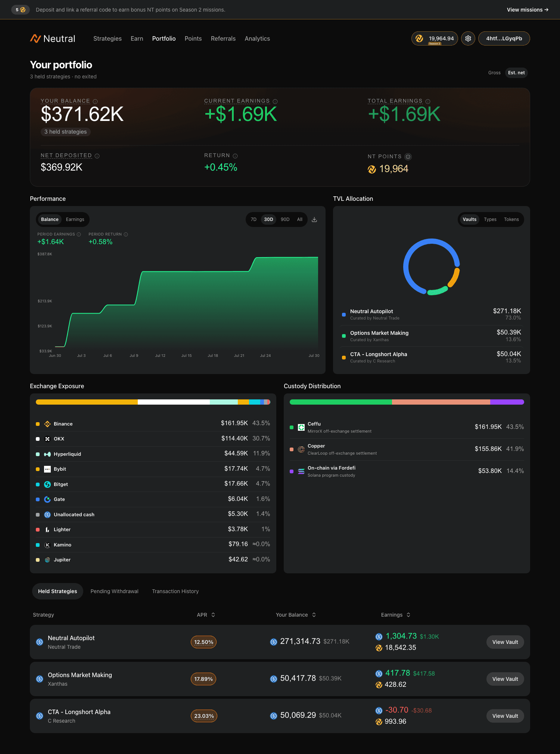Click the Copper custody logo
The image size is (560, 754).
coord(301,449)
